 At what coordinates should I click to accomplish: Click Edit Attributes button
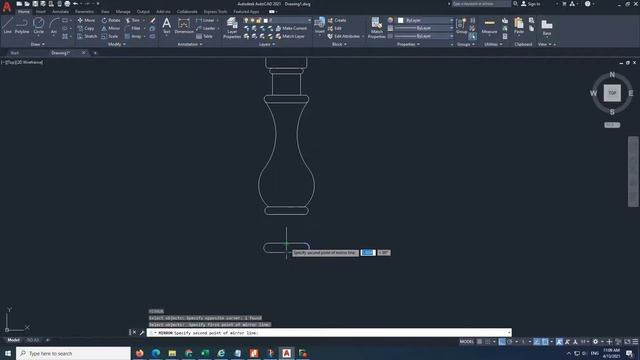click(x=344, y=36)
